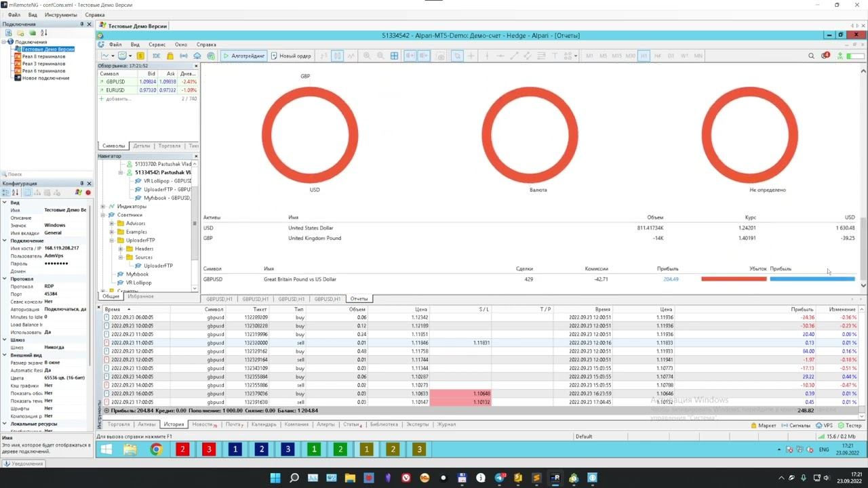Open the Сервис menu
868x488 pixels.
[x=157, y=45]
